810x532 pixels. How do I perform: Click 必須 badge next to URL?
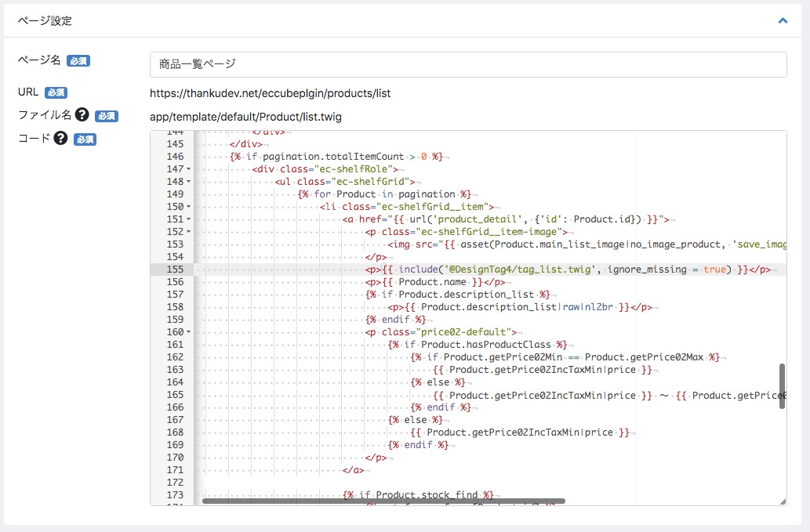(x=56, y=93)
